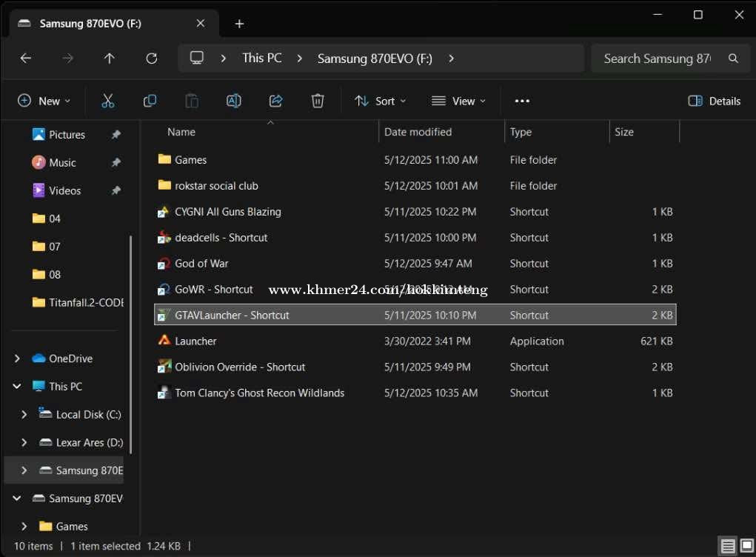Click the sidebar vertical scrollbar
The image size is (756, 557).
pyautogui.click(x=130, y=344)
